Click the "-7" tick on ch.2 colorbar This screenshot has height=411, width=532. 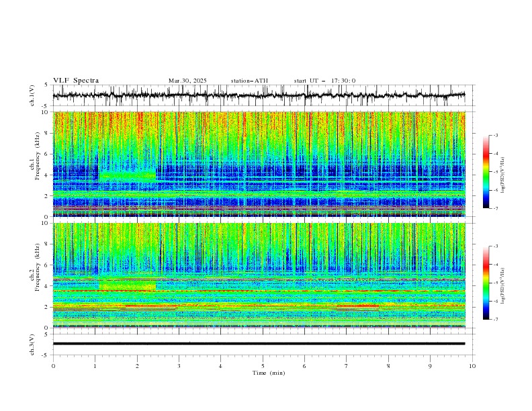(x=495, y=320)
